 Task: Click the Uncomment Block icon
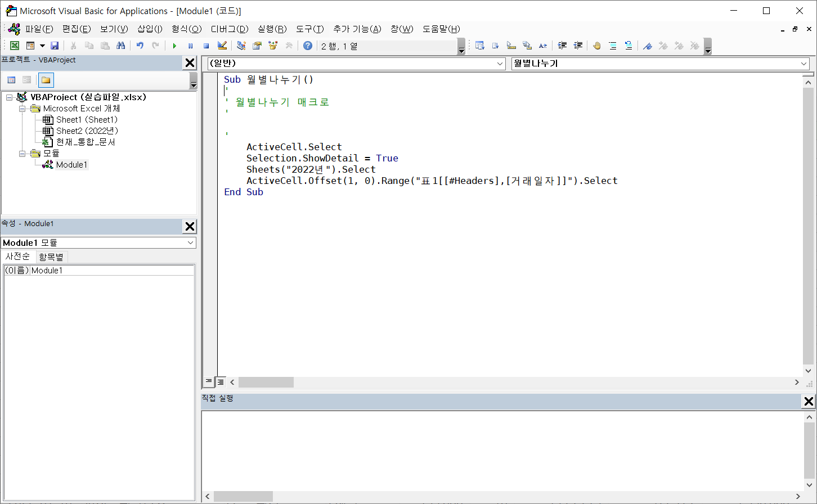point(629,46)
